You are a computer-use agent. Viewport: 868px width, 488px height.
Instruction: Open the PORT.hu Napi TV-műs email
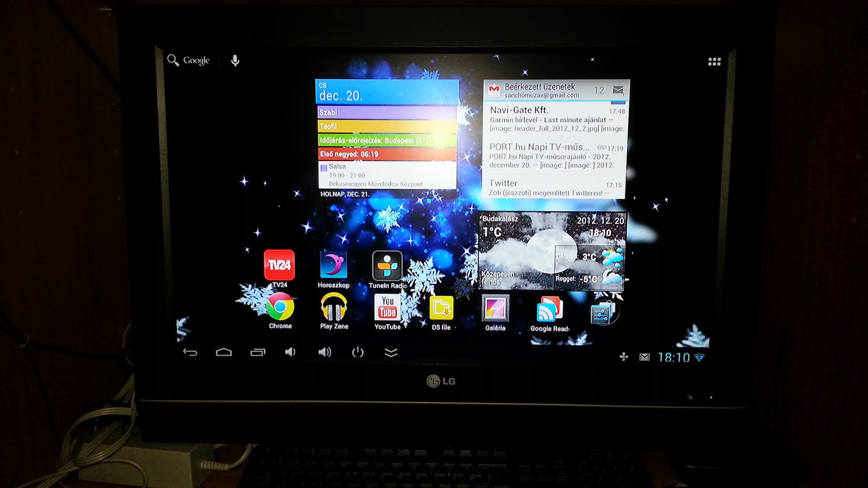pos(555,156)
